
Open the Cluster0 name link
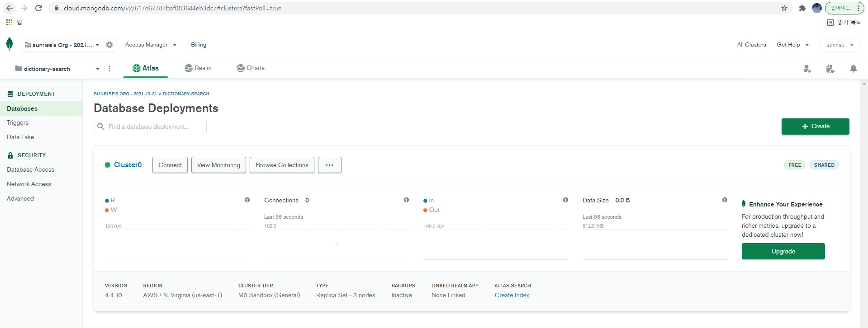[128, 165]
